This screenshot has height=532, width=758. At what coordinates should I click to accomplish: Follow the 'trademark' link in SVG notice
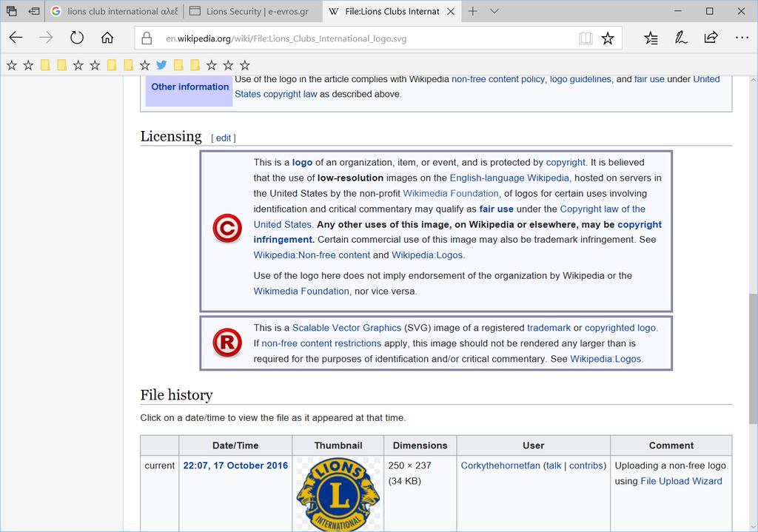549,328
